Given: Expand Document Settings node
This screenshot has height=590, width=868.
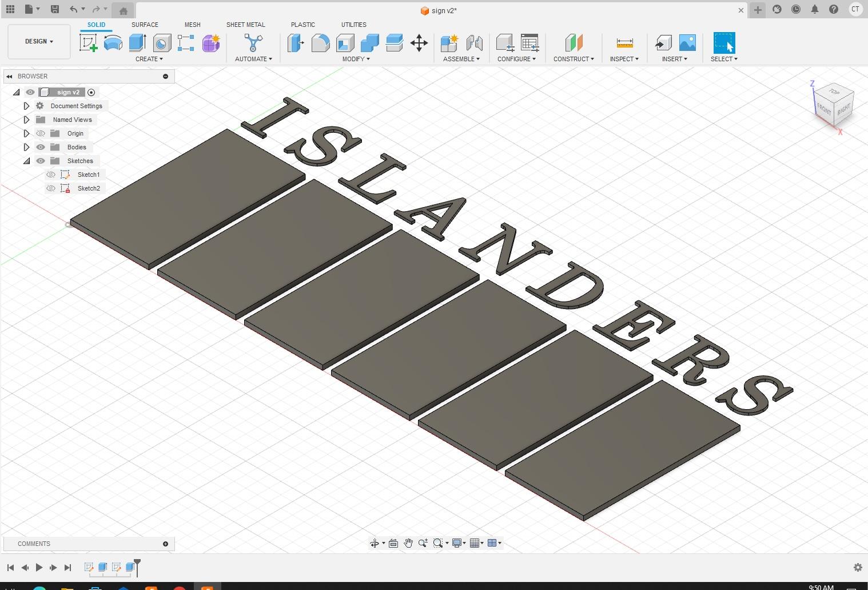Looking at the screenshot, I should (26, 106).
